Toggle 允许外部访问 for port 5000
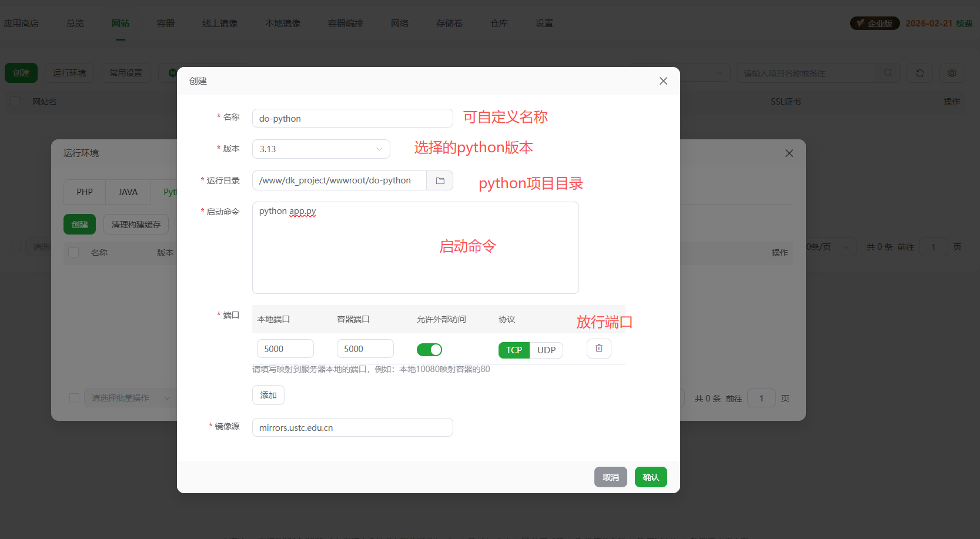The image size is (980, 539). (429, 349)
